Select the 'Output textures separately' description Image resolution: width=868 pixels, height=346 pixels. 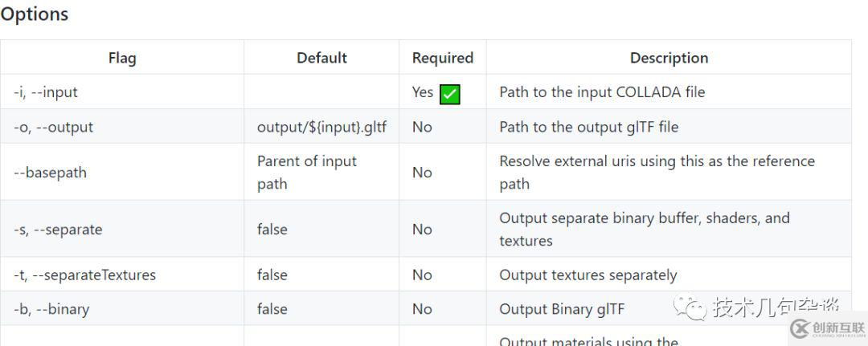point(588,275)
